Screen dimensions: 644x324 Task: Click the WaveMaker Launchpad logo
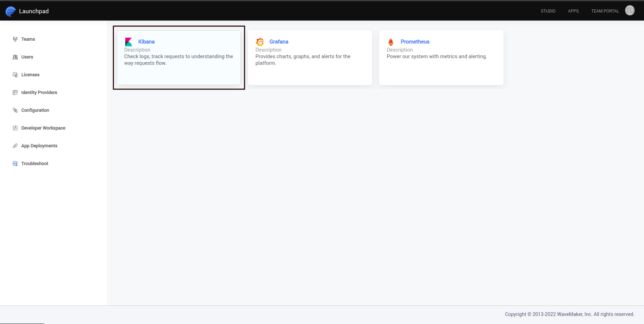pyautogui.click(x=10, y=10)
